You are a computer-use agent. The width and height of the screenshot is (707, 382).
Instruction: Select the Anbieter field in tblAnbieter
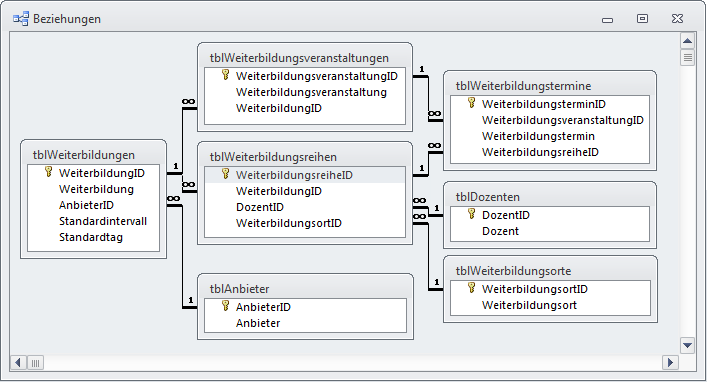[258, 323]
